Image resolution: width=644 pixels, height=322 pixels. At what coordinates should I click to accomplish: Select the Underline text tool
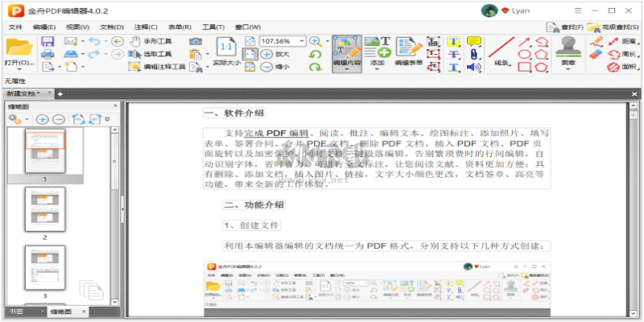click(453, 67)
